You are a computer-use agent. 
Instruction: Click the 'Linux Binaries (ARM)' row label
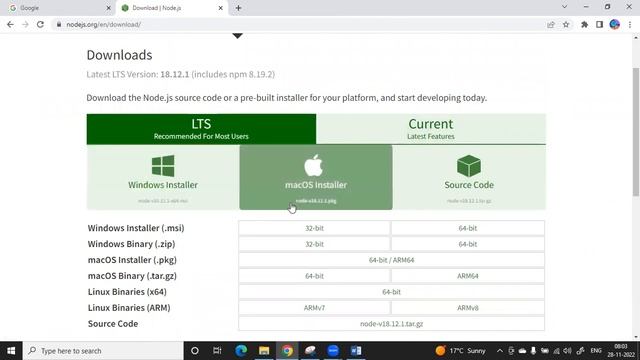coord(129,308)
